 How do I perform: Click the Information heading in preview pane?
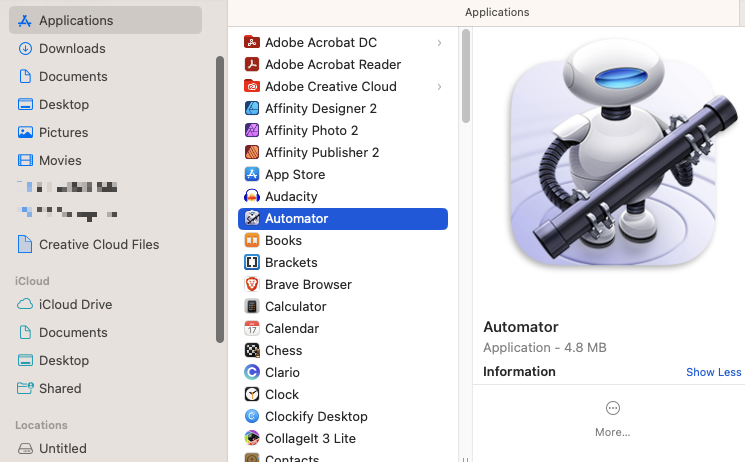point(519,372)
